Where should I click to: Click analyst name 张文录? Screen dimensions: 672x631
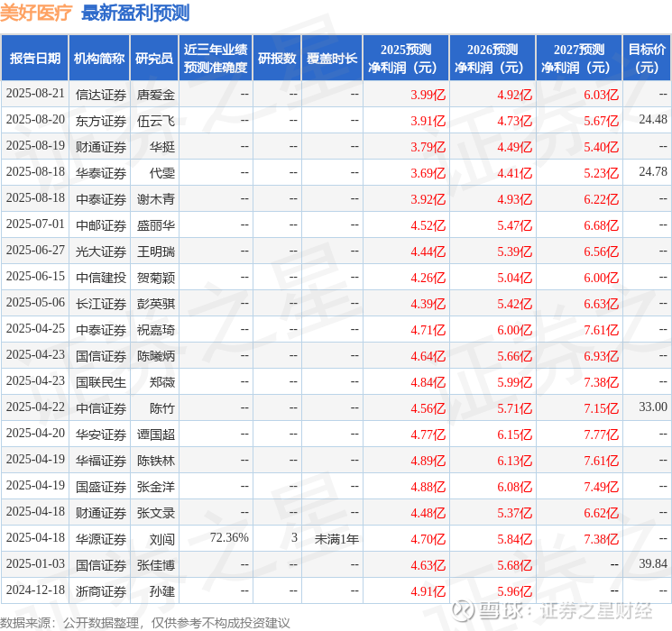[x=155, y=513]
